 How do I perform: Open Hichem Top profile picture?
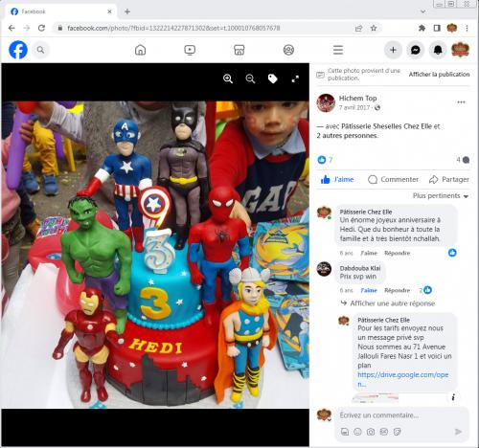[326, 102]
